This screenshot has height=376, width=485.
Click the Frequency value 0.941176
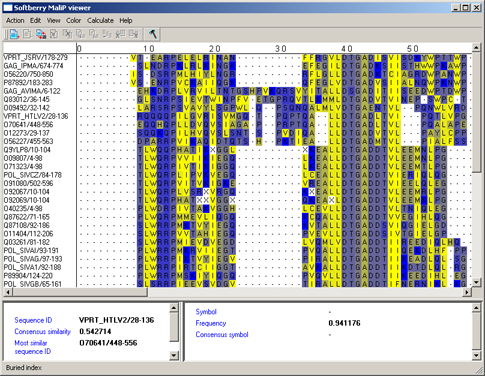click(x=344, y=323)
